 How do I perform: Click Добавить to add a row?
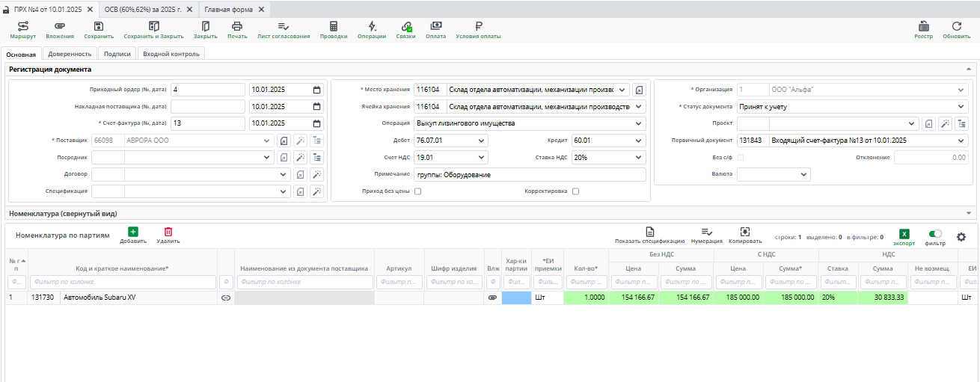pos(133,232)
